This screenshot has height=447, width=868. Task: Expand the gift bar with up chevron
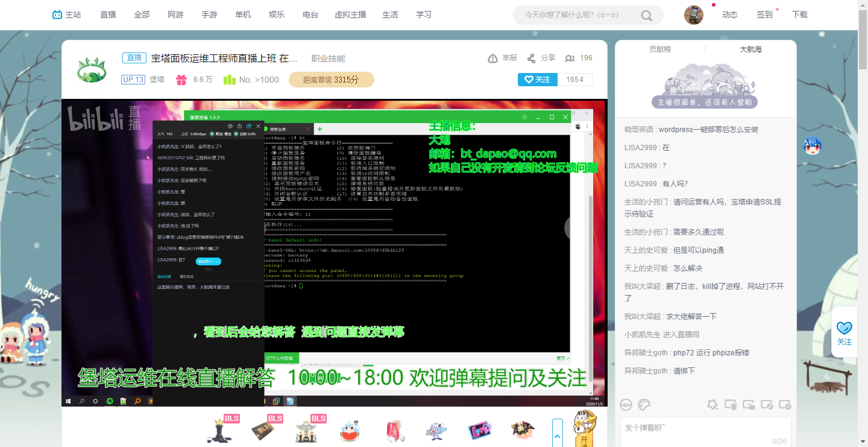tap(557, 434)
